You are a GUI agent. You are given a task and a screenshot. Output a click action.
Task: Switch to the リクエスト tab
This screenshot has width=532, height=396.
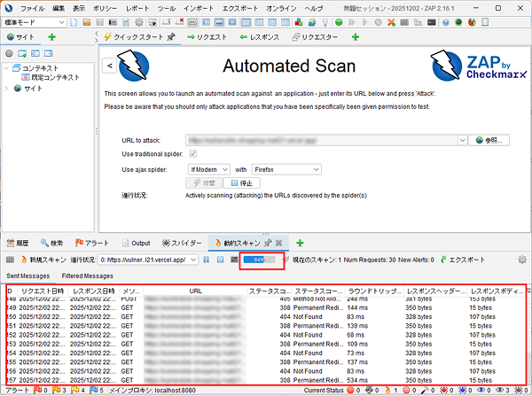(x=207, y=37)
